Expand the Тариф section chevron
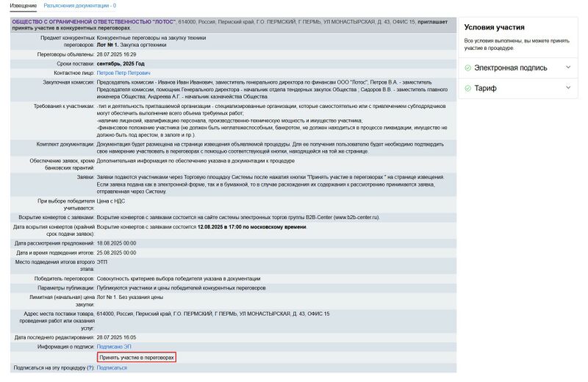Viewport: 588px width, 382px height. click(x=568, y=88)
